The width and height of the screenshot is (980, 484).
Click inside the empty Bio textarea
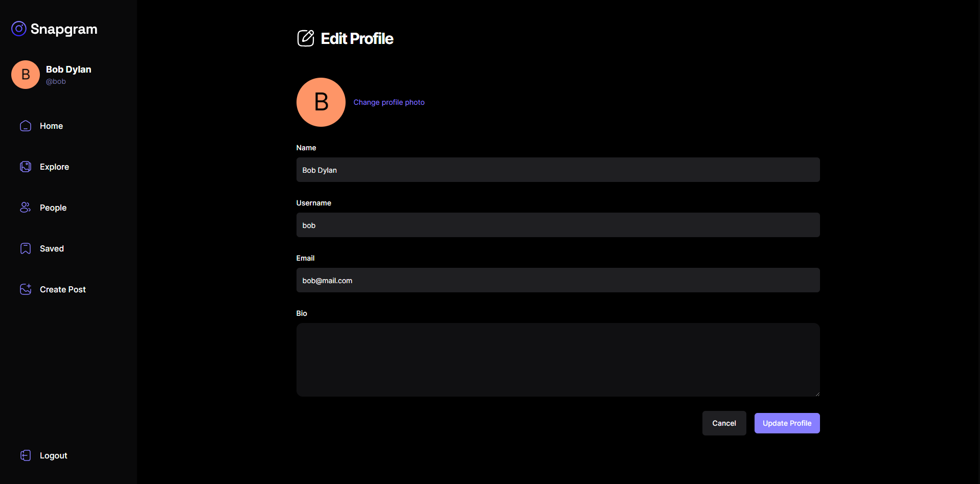[x=558, y=360]
